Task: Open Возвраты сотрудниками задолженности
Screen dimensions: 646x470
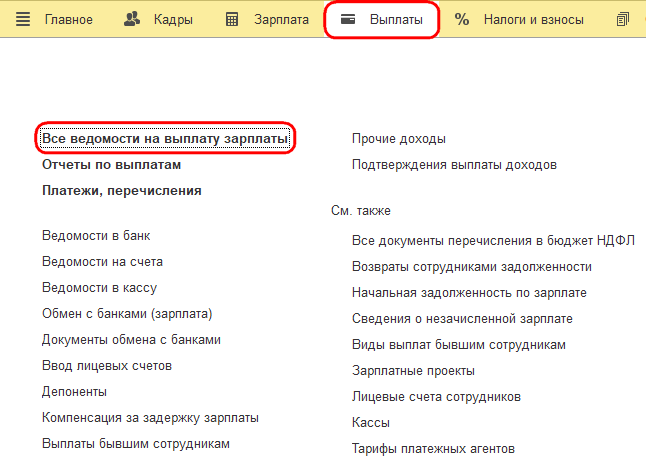Action: pyautogui.click(x=472, y=267)
